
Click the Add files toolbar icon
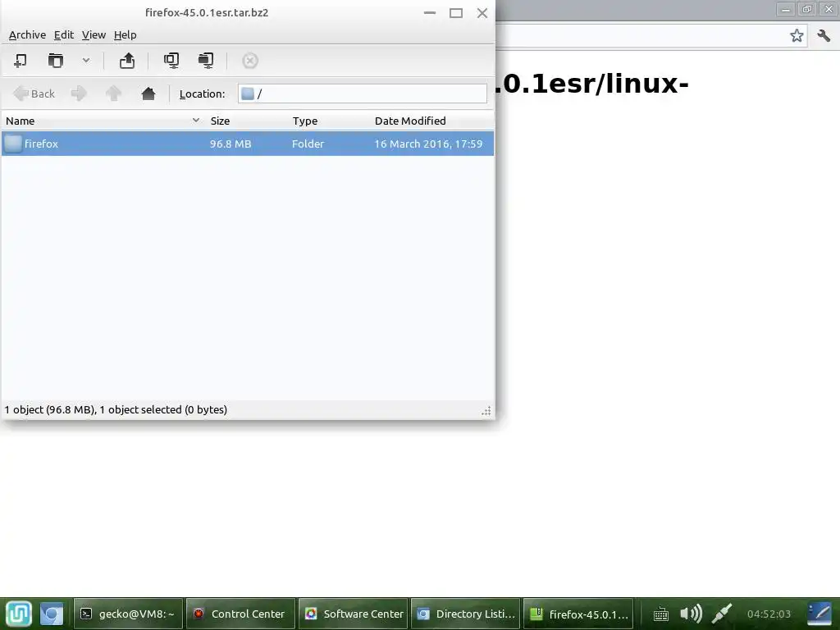point(171,61)
